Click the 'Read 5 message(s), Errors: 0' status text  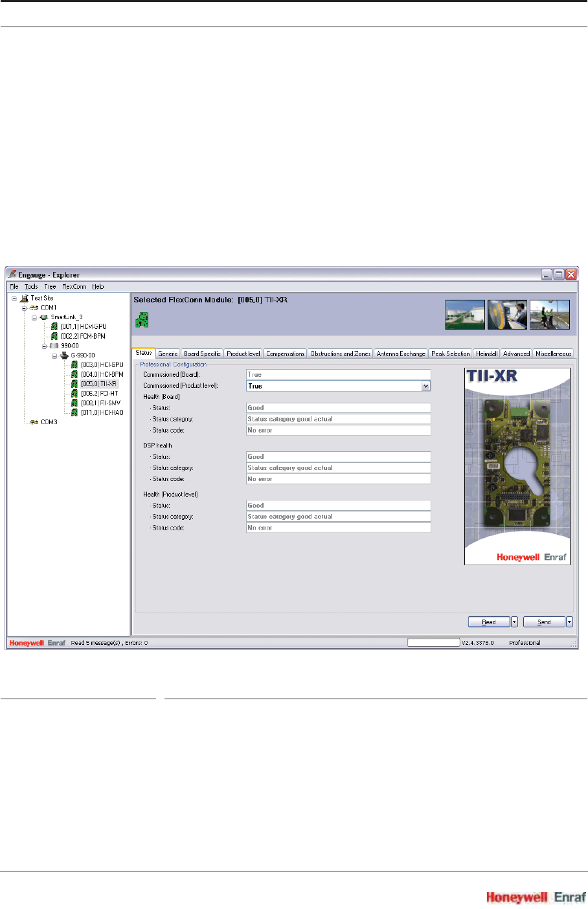[x=109, y=643]
